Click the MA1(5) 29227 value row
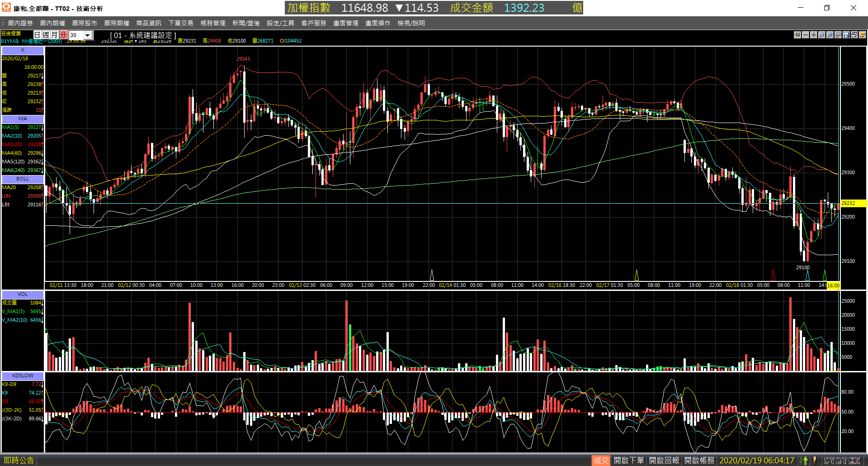Screen dimensions: 868x466 pos(23,128)
